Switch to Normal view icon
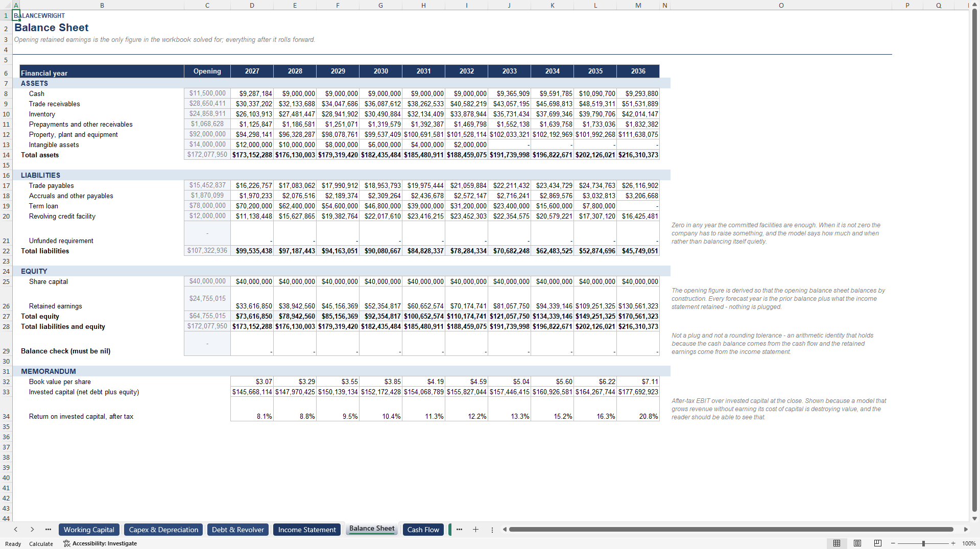The height and width of the screenshot is (549, 980). tap(836, 543)
